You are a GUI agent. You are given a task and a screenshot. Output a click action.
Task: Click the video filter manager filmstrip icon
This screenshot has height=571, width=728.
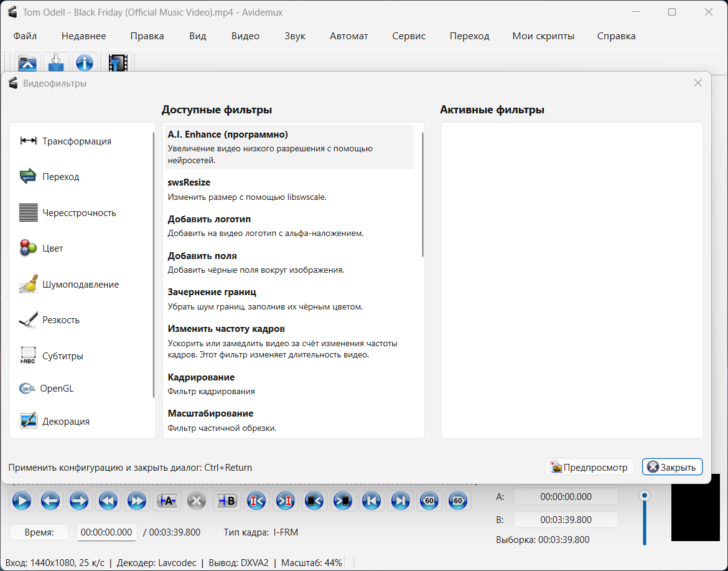point(117,63)
